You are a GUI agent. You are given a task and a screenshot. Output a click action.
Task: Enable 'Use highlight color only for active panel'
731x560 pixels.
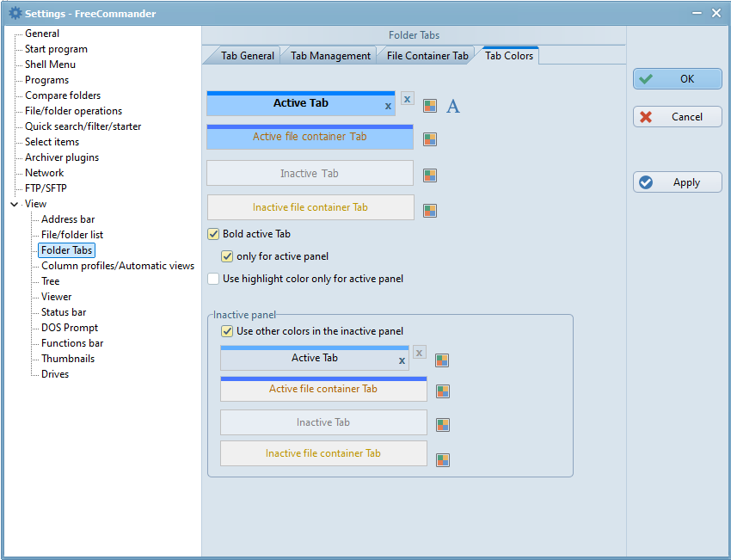[x=213, y=279]
